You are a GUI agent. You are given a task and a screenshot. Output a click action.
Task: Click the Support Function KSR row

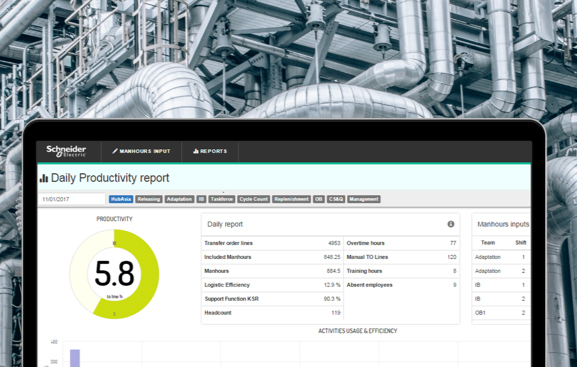point(272,299)
